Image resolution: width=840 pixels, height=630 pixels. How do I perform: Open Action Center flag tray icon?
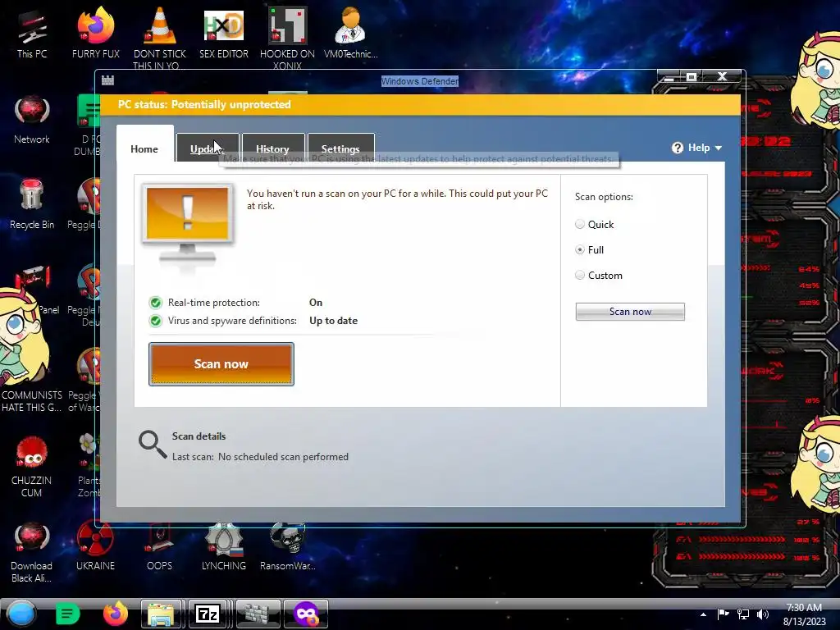click(x=724, y=614)
